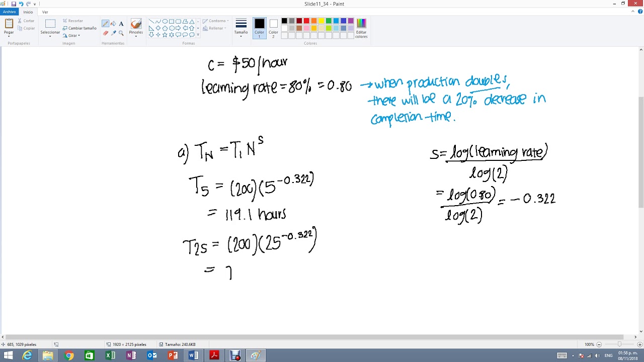Select the Eraser tool
Viewport: 644px width, 362px height.
click(x=105, y=33)
